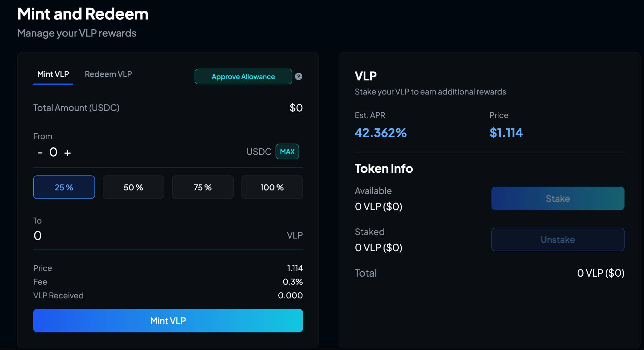The width and height of the screenshot is (644, 350).
Task: Click the Est. APR value 42.362%
Action: coord(380,133)
